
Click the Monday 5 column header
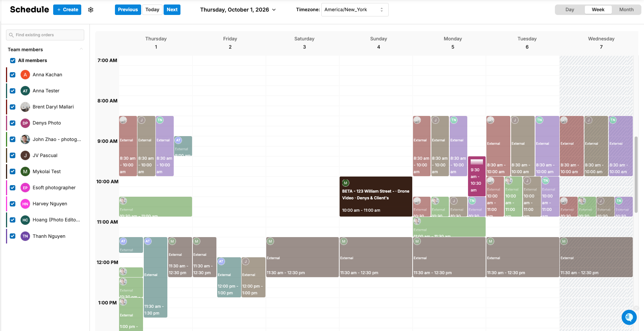coord(453,43)
